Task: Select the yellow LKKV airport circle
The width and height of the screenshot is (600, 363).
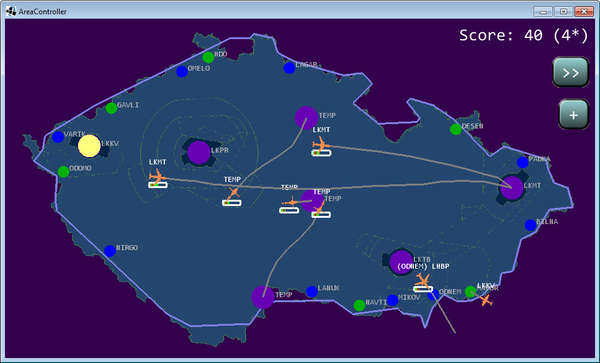Action: click(x=89, y=146)
